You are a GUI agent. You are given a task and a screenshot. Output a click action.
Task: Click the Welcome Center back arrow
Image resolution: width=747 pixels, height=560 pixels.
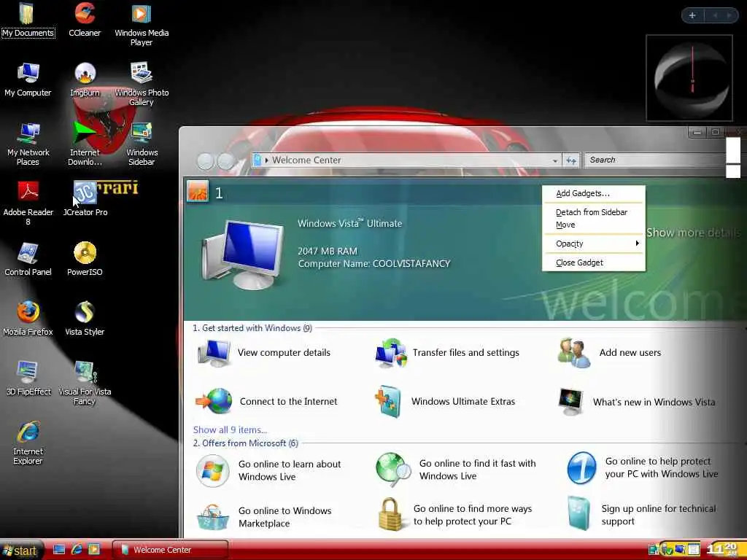pos(205,161)
